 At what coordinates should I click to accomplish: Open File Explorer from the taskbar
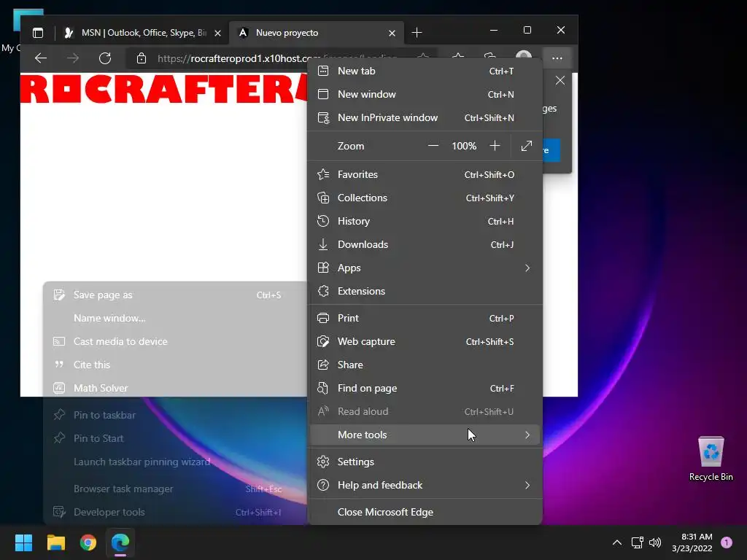(x=55, y=542)
